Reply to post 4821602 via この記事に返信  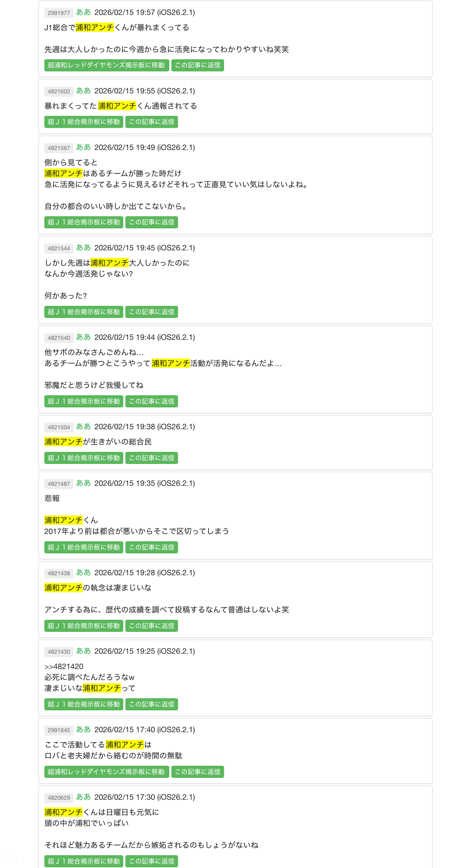152,122
